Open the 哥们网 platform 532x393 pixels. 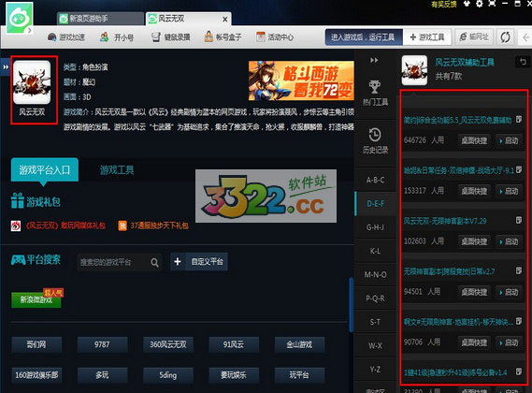tap(36, 344)
